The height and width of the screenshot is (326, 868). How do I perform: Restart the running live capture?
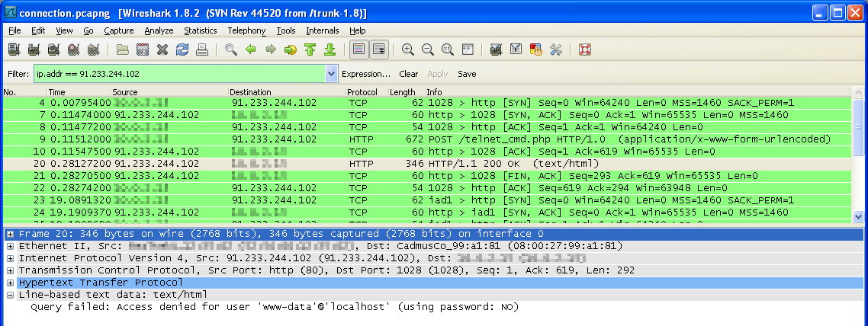[x=94, y=50]
